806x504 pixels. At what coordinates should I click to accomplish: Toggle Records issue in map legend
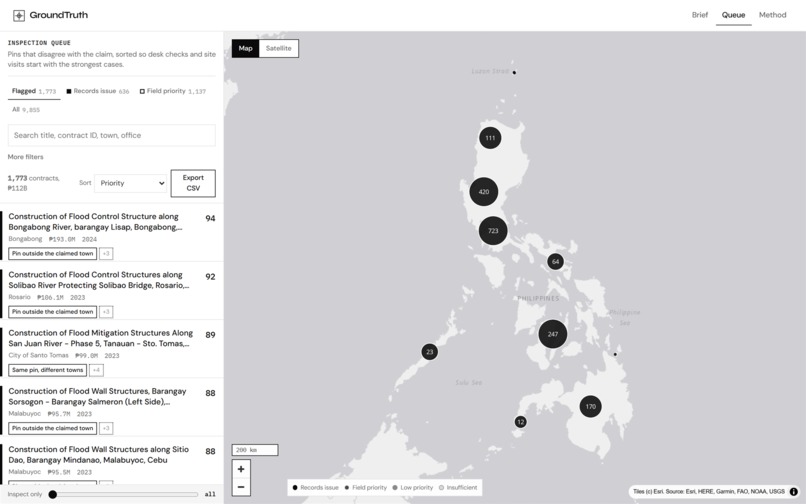coord(316,488)
